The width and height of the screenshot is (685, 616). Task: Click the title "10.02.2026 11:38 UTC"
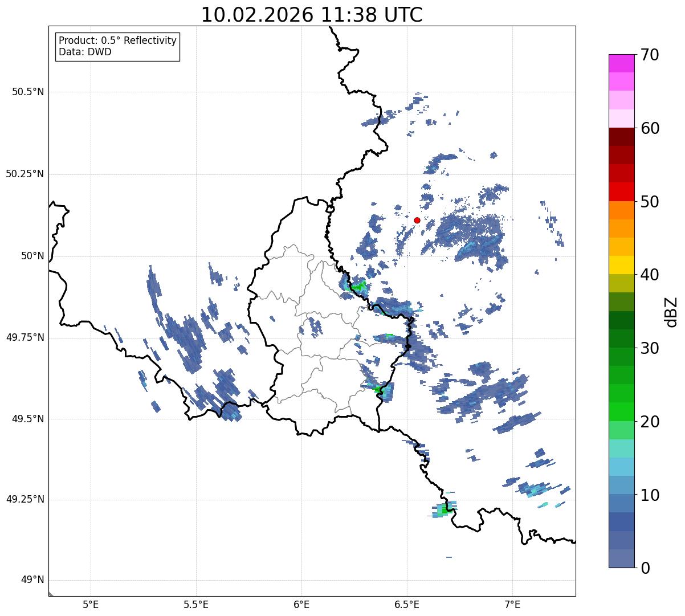click(312, 15)
